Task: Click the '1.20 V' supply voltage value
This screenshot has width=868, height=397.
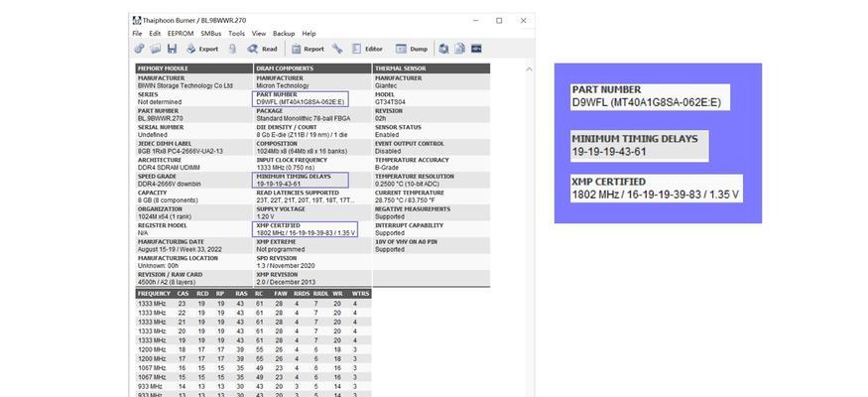Action: pos(265,216)
